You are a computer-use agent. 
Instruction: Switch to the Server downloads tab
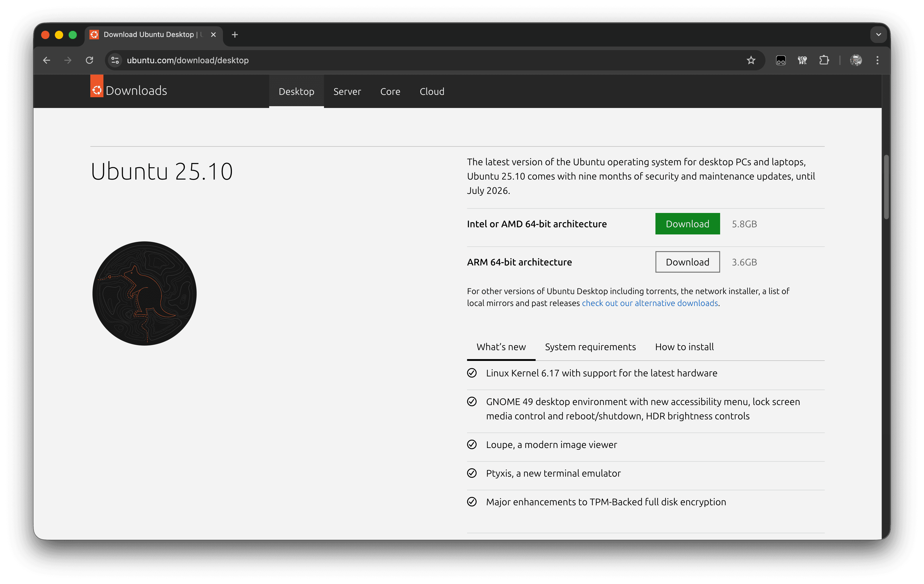347,91
